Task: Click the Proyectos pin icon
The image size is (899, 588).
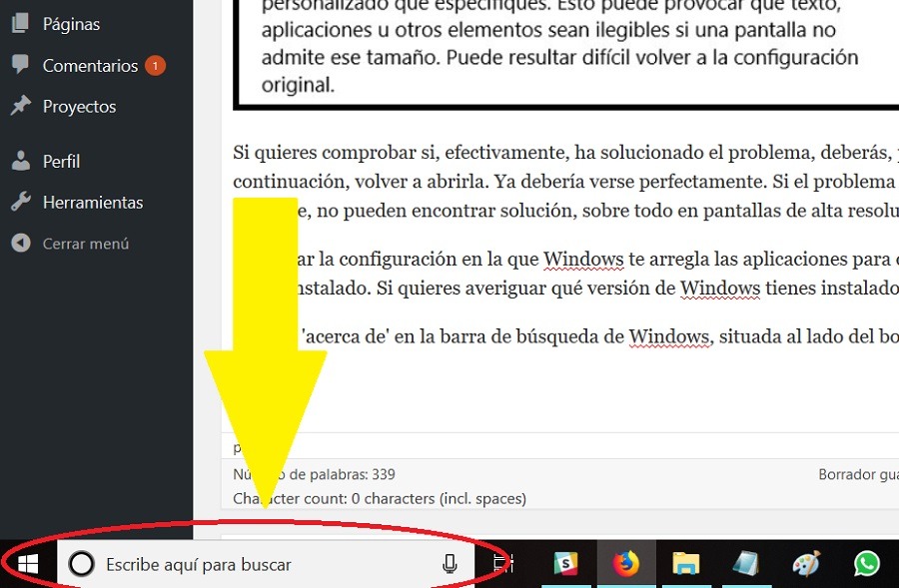Action: tap(21, 106)
